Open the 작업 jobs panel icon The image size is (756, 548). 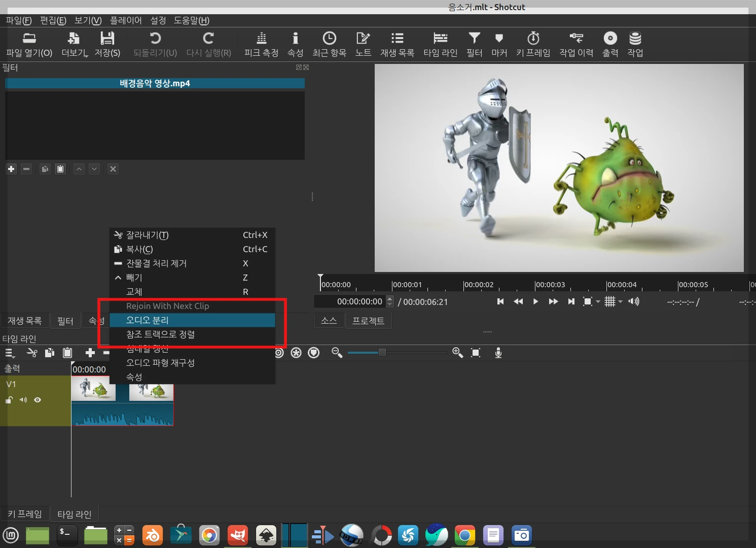click(635, 45)
